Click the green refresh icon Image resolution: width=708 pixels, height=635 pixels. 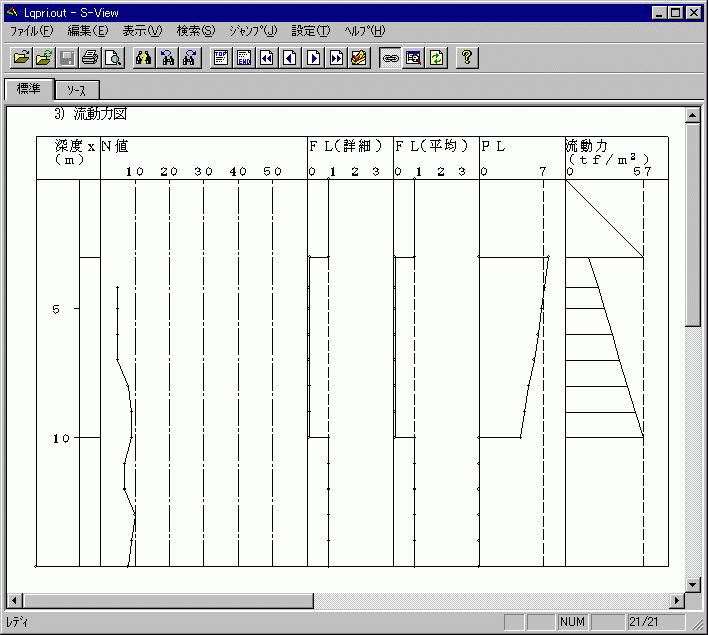[436, 58]
